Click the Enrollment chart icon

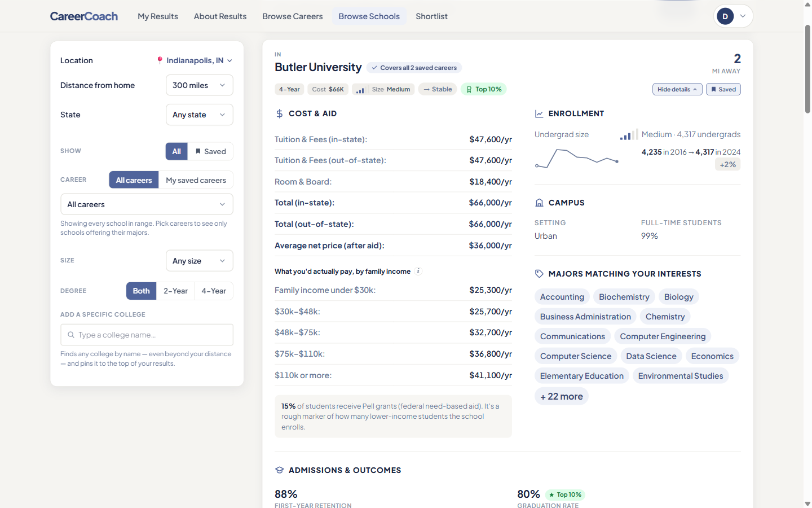[539, 113]
